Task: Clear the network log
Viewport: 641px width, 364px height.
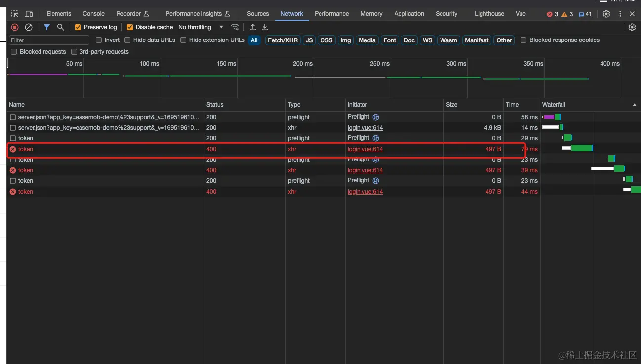Action: point(29,27)
